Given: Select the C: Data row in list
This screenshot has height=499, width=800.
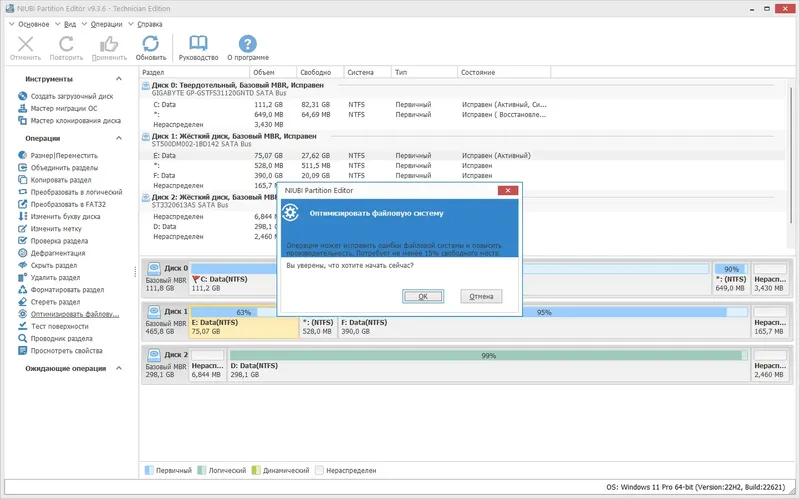Looking at the screenshot, I should (462, 105).
